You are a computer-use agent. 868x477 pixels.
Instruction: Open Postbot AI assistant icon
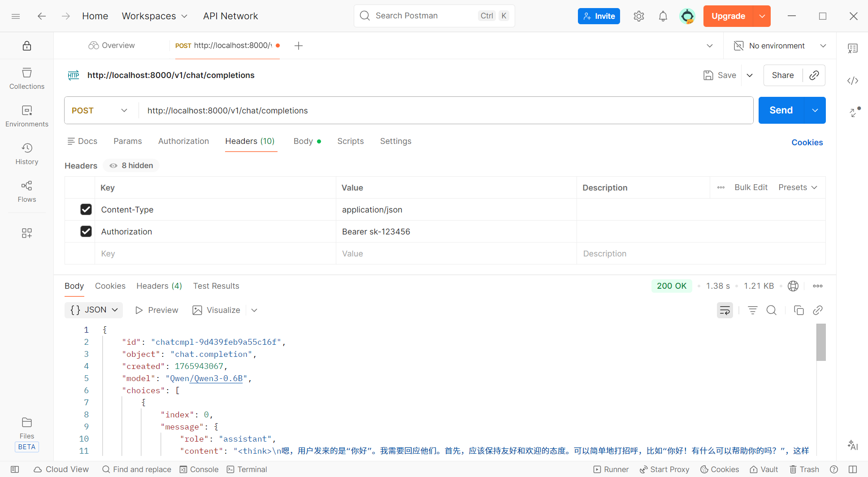pyautogui.click(x=853, y=445)
